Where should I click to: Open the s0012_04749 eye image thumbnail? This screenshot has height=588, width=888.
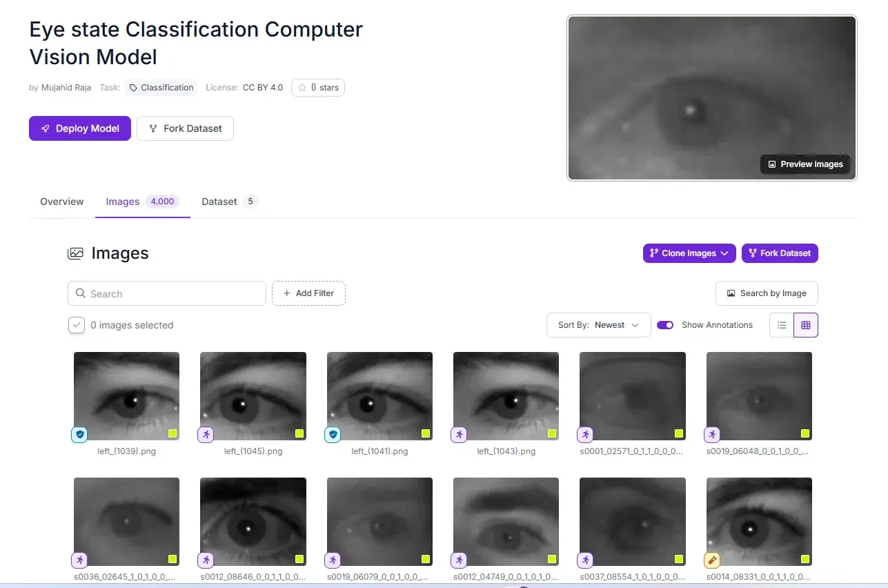click(x=506, y=522)
